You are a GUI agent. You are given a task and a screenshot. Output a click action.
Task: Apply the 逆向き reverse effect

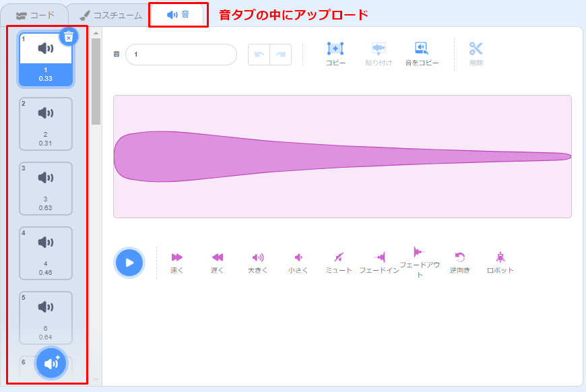(x=459, y=263)
